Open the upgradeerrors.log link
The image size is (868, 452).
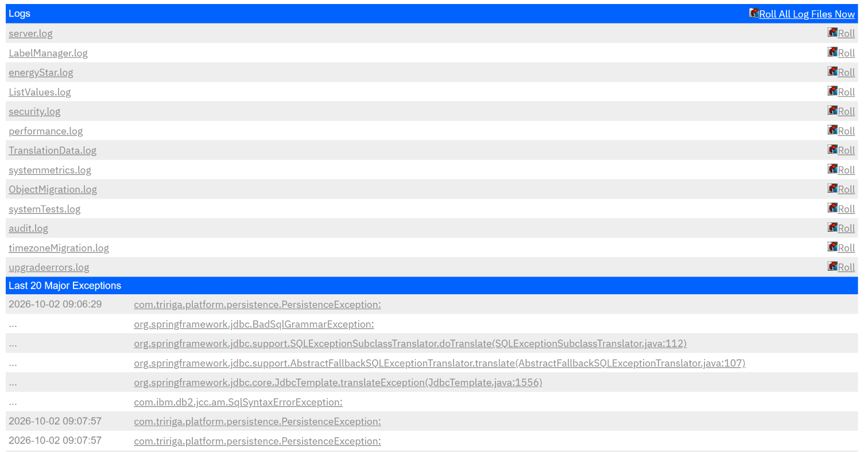pyautogui.click(x=49, y=267)
